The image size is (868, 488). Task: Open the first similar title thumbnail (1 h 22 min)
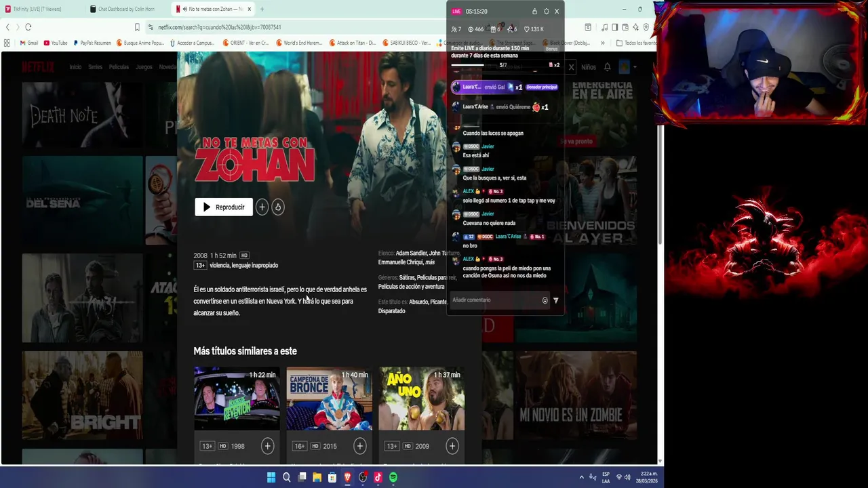[237, 399]
